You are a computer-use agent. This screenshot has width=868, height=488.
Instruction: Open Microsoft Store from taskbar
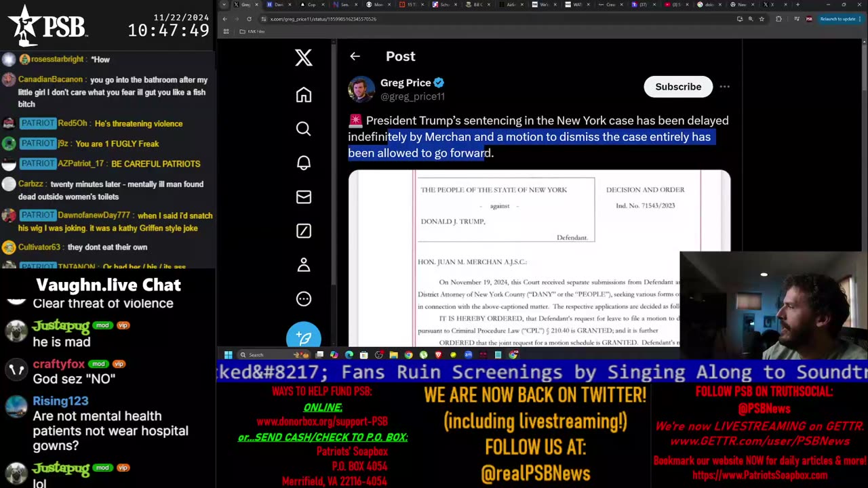(x=364, y=354)
